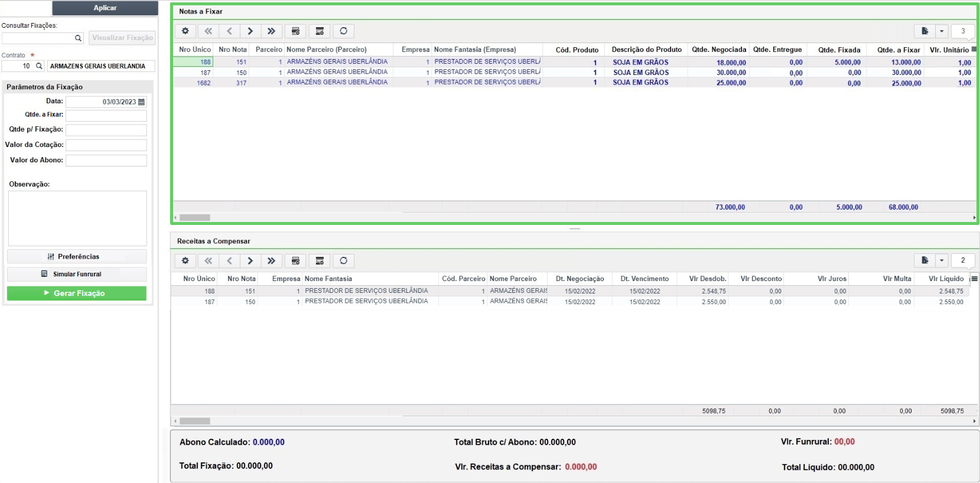Open the calendar picker next to Data
The height and width of the screenshot is (483, 980).
141,102
